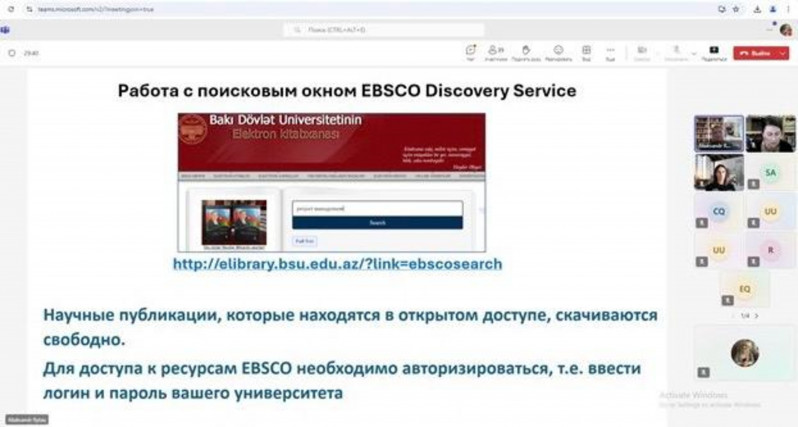Click the Teams logo icon

click(6, 30)
